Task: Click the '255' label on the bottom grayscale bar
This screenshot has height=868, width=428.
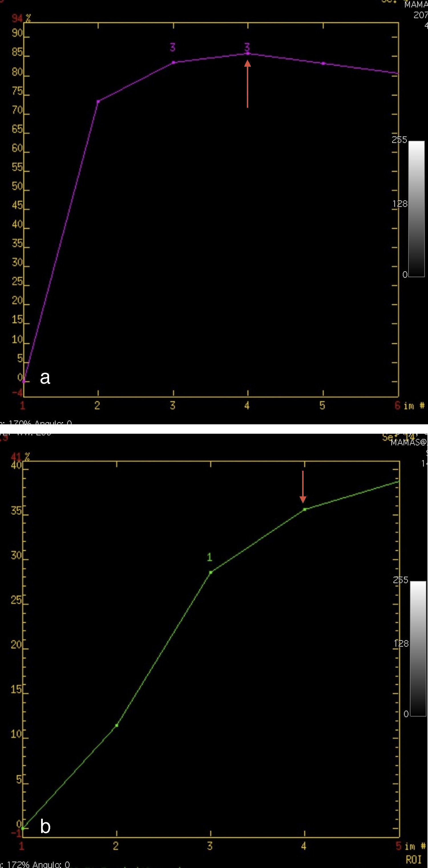Action: pyautogui.click(x=400, y=580)
